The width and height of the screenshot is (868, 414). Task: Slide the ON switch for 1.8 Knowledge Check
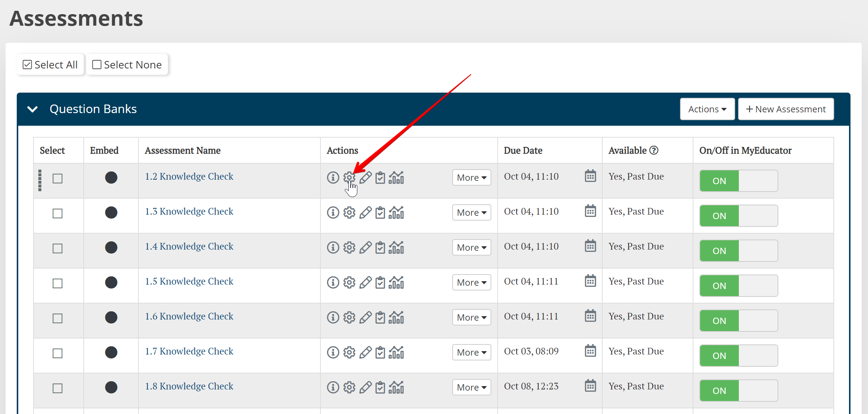point(738,391)
